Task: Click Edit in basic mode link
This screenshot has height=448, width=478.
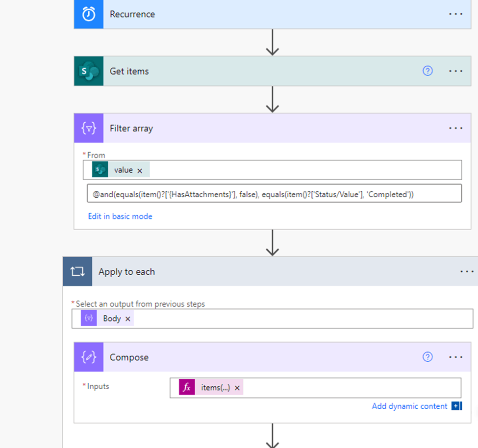Action: (x=120, y=216)
